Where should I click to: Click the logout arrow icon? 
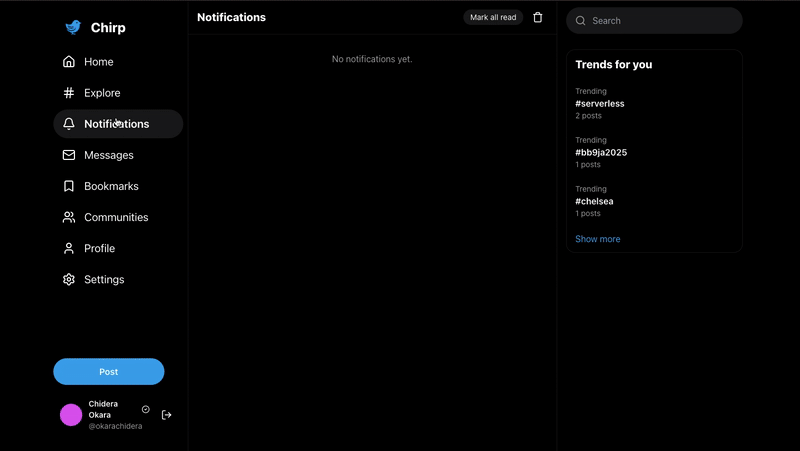pos(167,415)
